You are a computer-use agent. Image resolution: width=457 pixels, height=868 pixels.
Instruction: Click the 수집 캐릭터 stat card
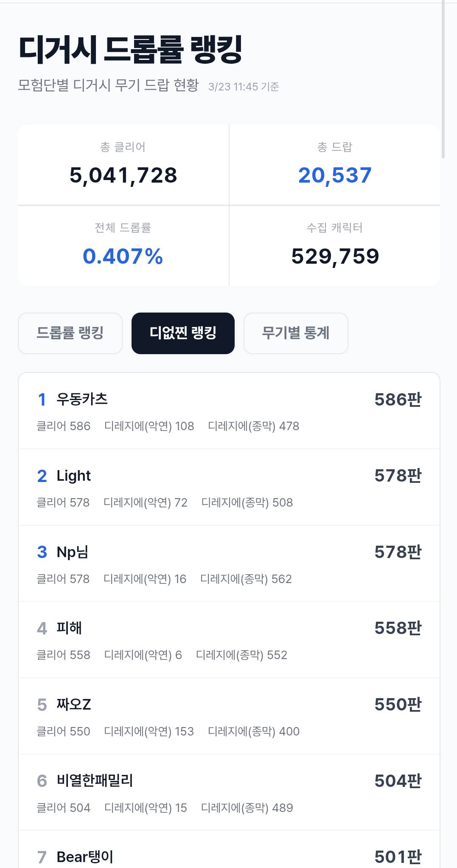click(x=335, y=246)
